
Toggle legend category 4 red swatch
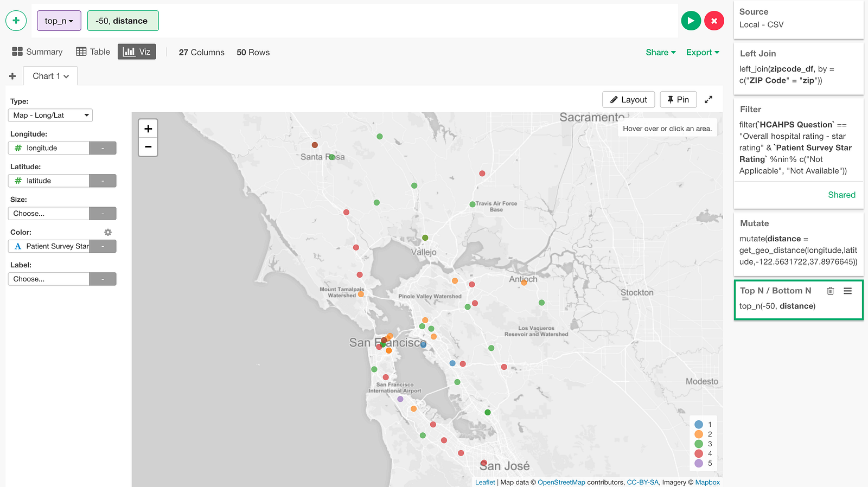pyautogui.click(x=699, y=454)
